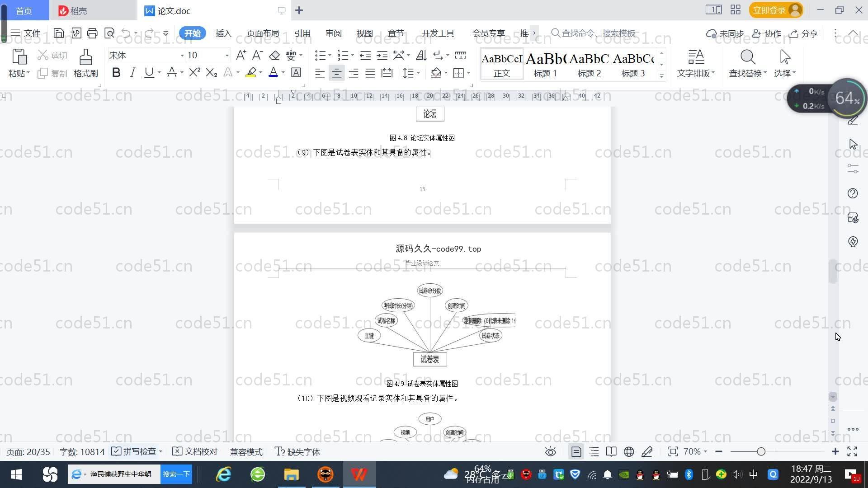This screenshot has height=488, width=868.
Task: Click the Share button
Action: [x=803, y=33]
